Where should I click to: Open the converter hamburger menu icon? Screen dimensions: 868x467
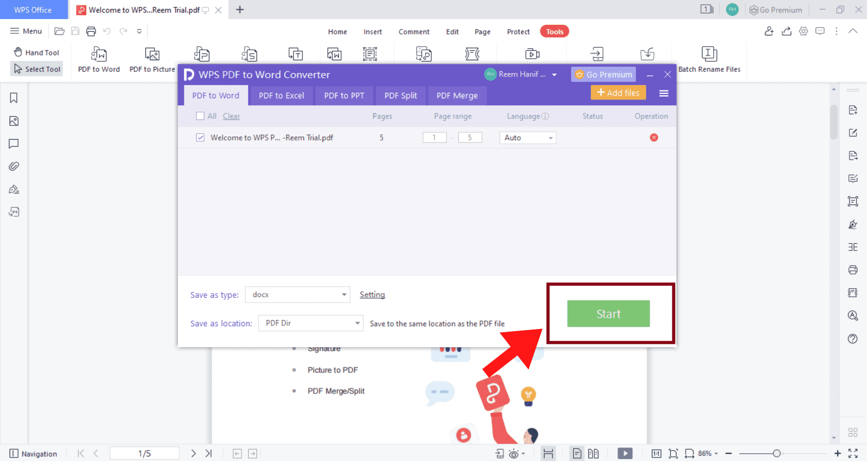(664, 94)
